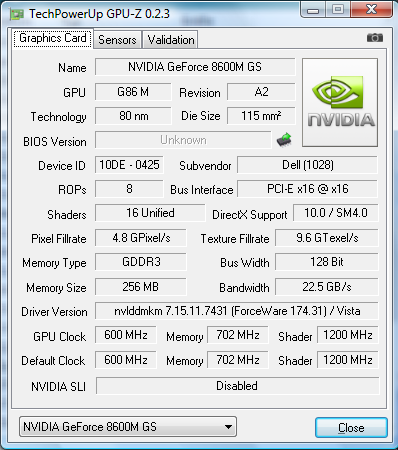This screenshot has height=450, width=398.
Task: Click the Name field NVIDIA GeForce 8600M GS
Action: (195, 67)
